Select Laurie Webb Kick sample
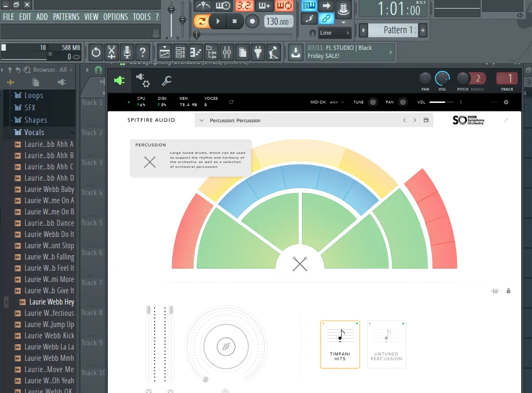 pos(45,336)
